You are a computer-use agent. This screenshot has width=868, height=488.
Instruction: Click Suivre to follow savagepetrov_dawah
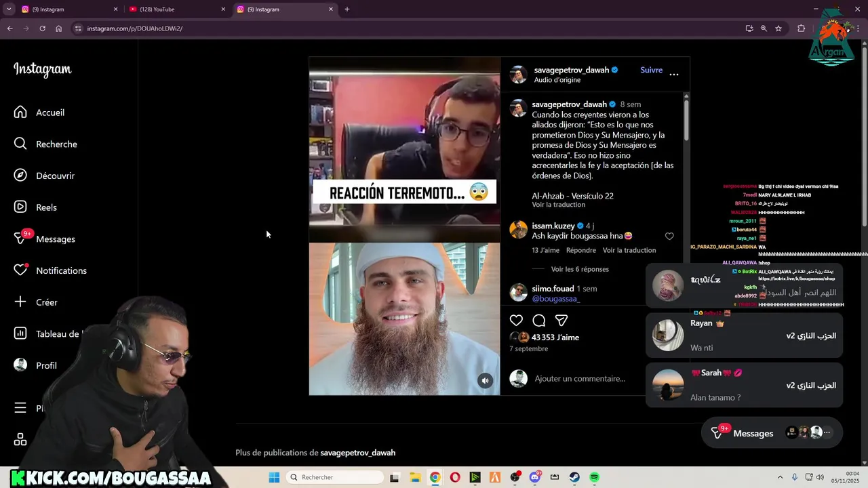(651, 70)
